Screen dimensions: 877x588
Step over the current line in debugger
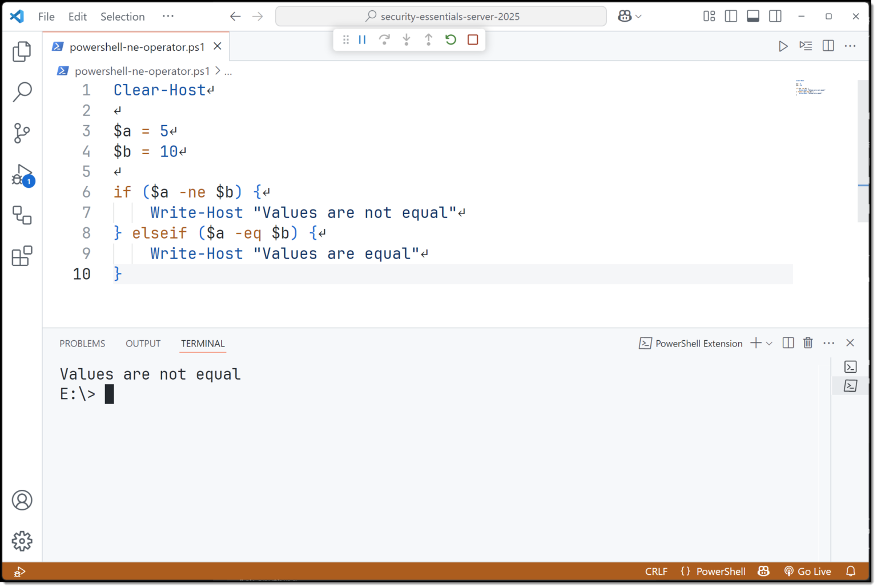pyautogui.click(x=385, y=39)
